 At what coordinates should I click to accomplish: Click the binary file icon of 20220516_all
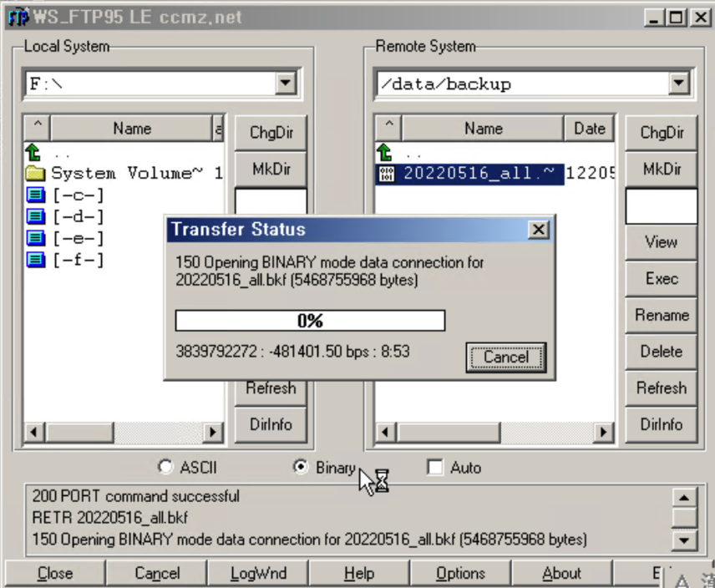[x=387, y=174]
